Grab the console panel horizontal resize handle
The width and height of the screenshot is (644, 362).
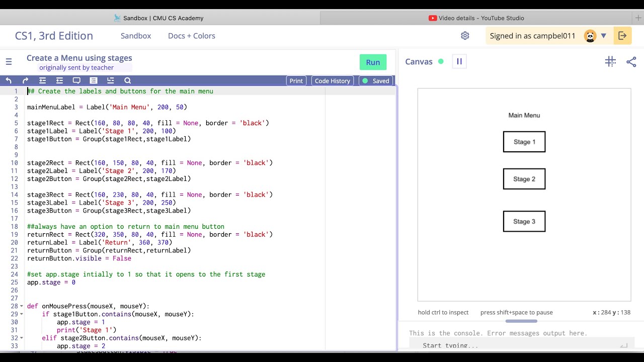[521, 321]
